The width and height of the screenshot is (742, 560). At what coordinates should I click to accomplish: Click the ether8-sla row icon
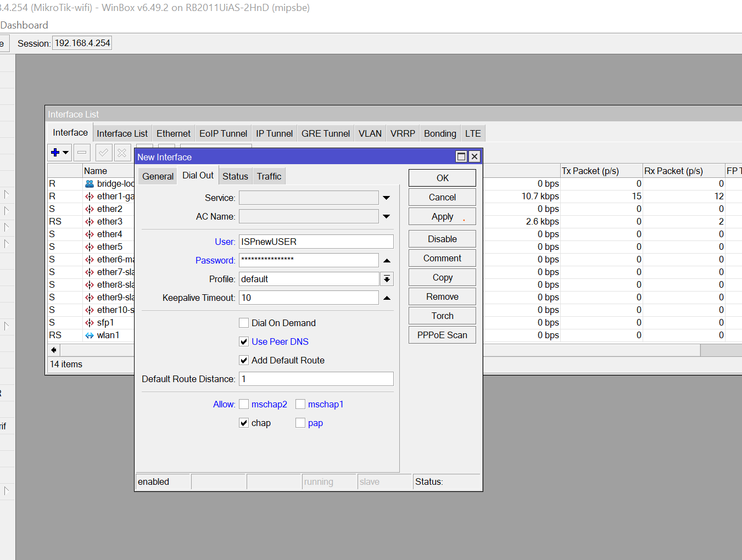point(90,285)
